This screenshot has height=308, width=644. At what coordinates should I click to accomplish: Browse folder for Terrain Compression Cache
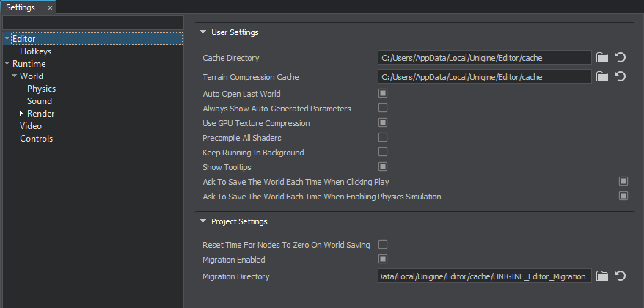pos(602,76)
